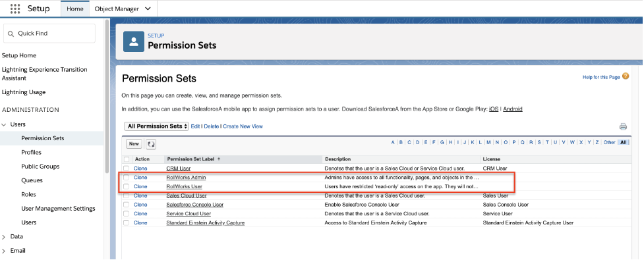Image resolution: width=644 pixels, height=260 pixels.
Task: Open the Object Manager tab dropdown arrow
Action: (148, 9)
